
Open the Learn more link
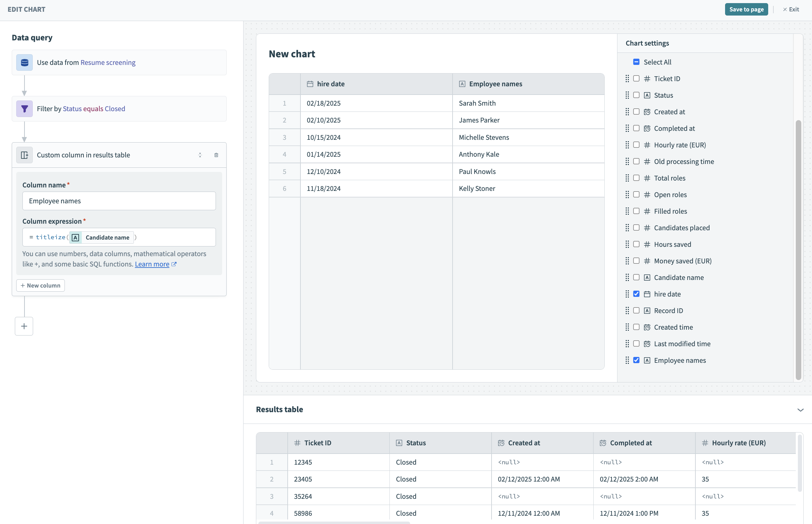click(x=152, y=264)
